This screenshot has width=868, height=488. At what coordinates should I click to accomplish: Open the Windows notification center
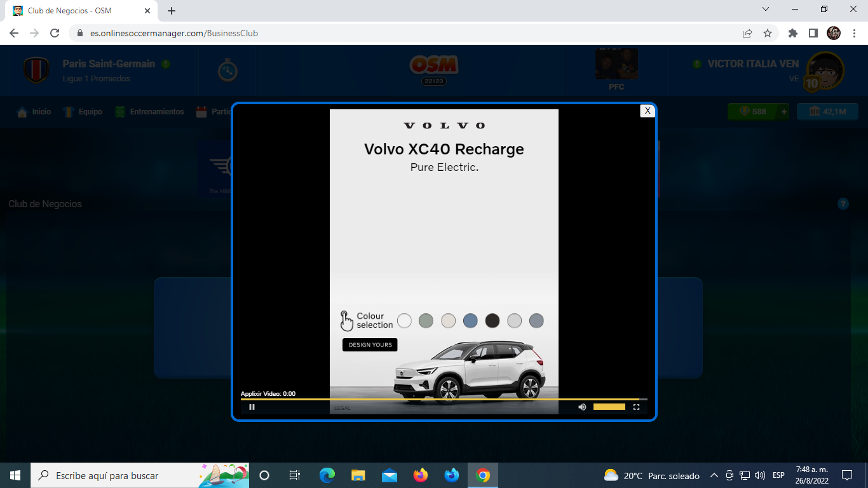point(847,475)
